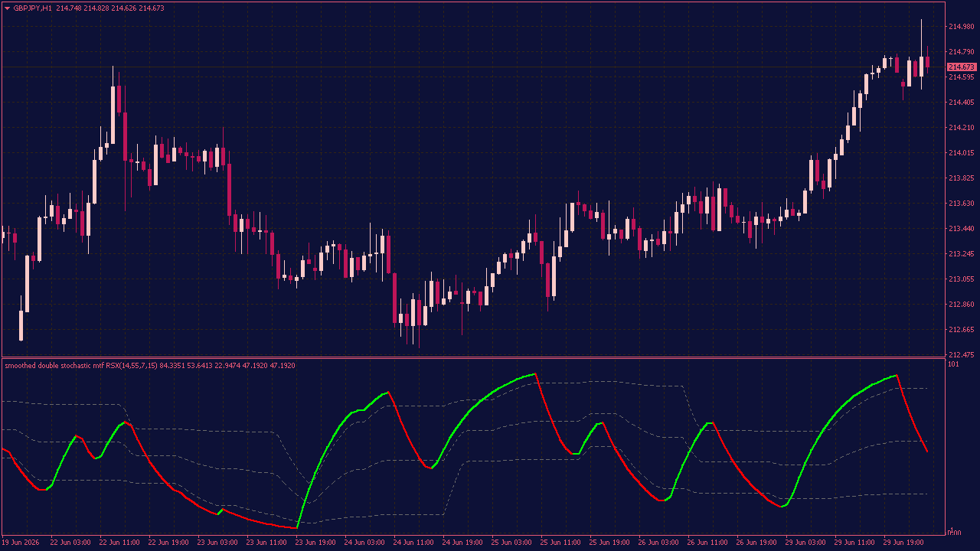Click the 22 Jun 19:00 time label
Image resolution: width=980 pixels, height=551 pixels.
pos(168,543)
